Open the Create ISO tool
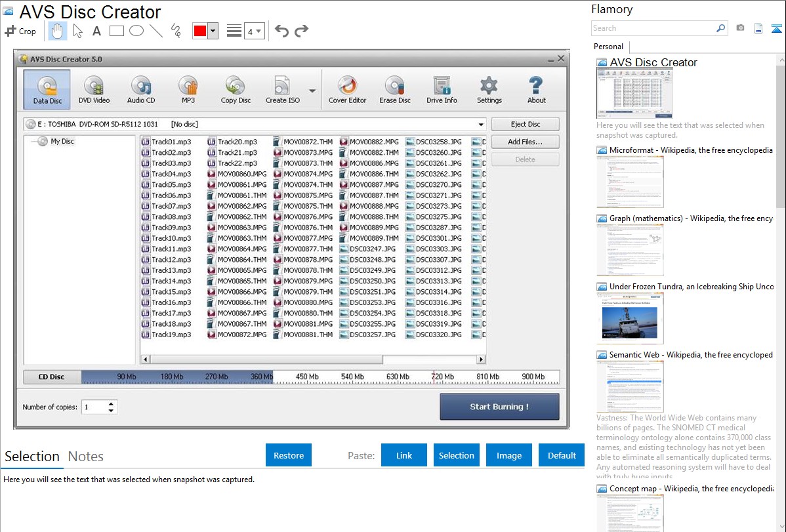Viewport: 786px width, 532px height. [283, 89]
